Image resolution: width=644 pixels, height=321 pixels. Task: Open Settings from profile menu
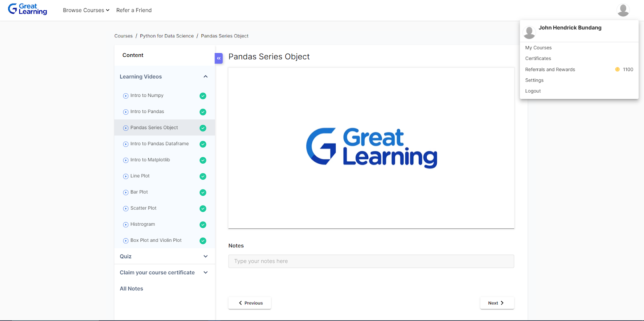[534, 80]
